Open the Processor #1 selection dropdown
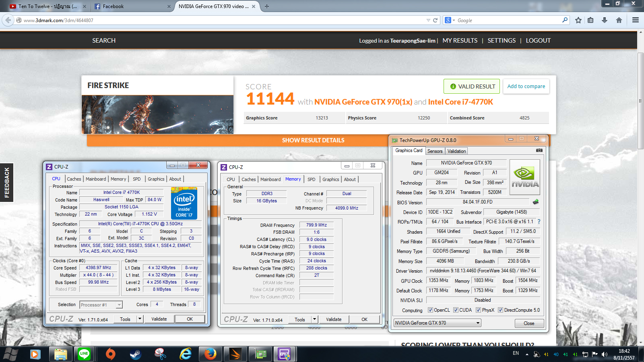This screenshot has width=644, height=362. (x=101, y=305)
